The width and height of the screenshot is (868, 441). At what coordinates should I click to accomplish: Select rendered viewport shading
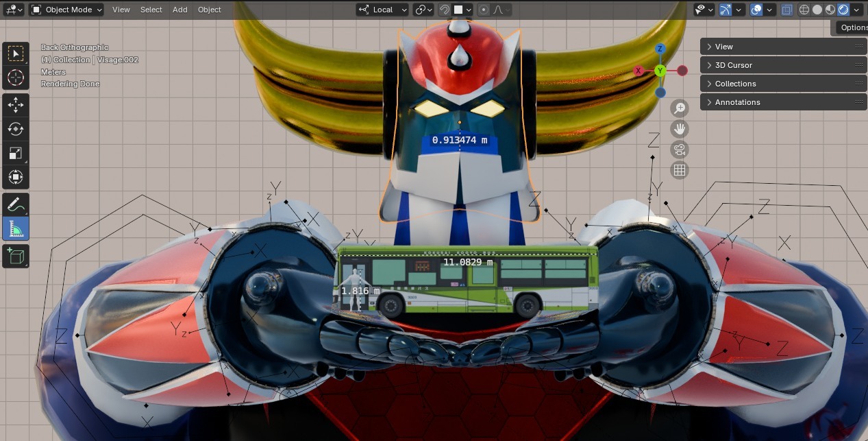pyautogui.click(x=843, y=10)
